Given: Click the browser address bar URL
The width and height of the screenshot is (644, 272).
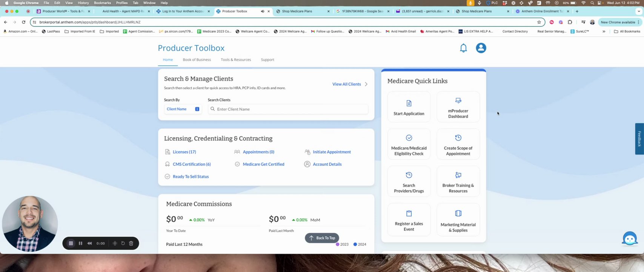Looking at the screenshot, I should tap(90, 22).
